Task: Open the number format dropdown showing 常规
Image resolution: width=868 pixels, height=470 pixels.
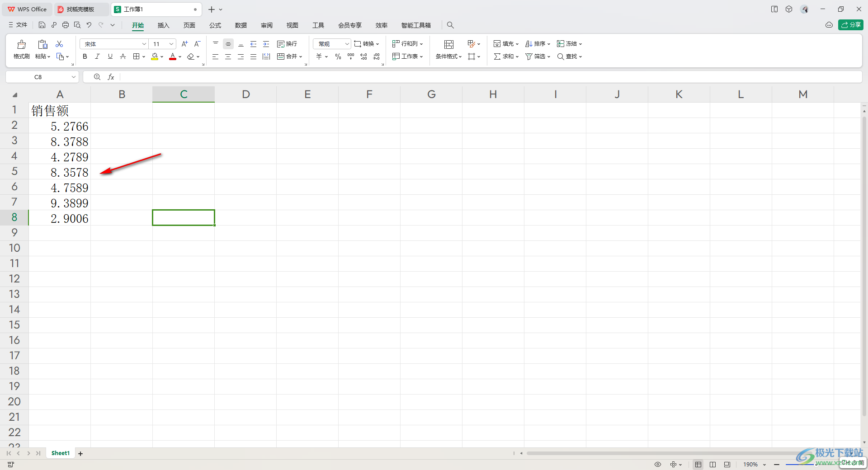Action: coord(347,44)
